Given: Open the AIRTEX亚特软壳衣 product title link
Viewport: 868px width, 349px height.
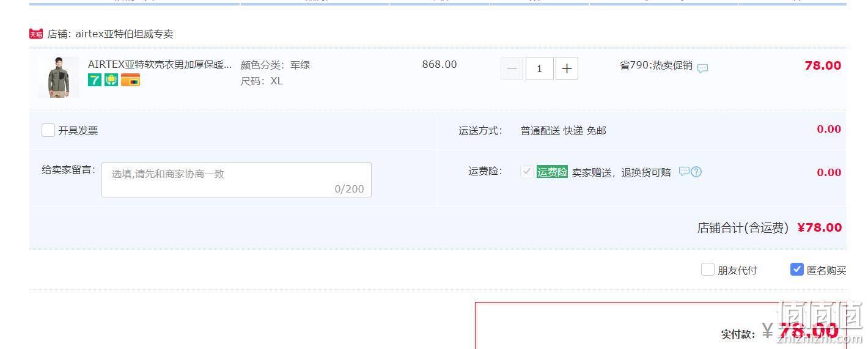Looking at the screenshot, I should pos(160,64).
